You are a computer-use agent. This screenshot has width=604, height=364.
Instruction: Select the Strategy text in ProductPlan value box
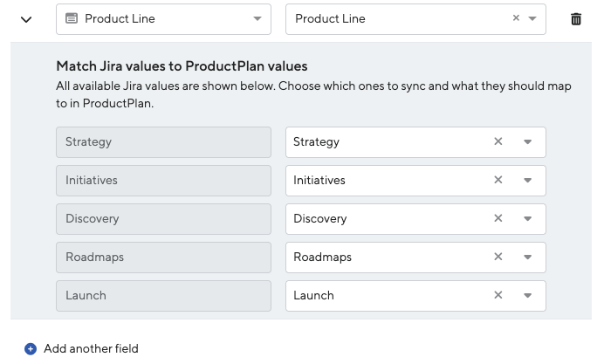click(x=316, y=142)
